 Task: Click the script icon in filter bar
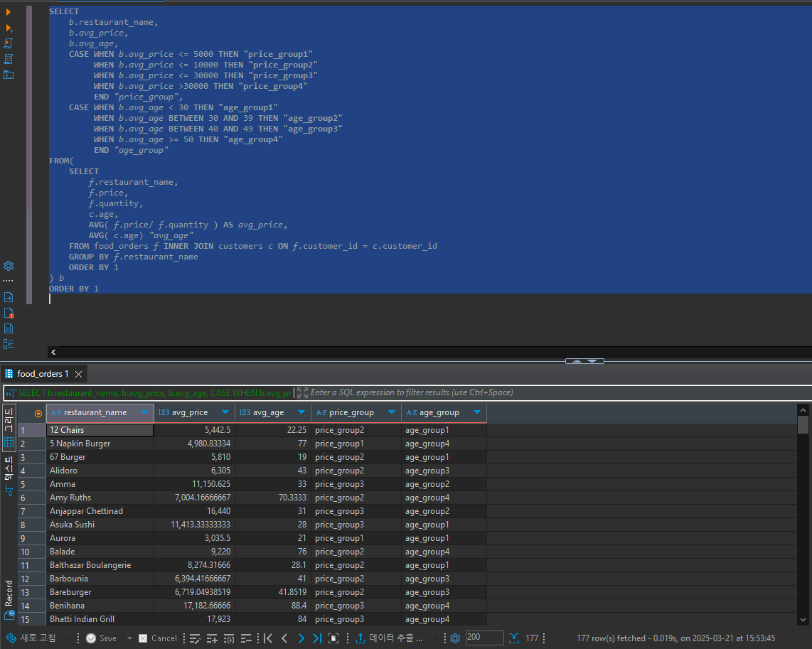(11, 393)
